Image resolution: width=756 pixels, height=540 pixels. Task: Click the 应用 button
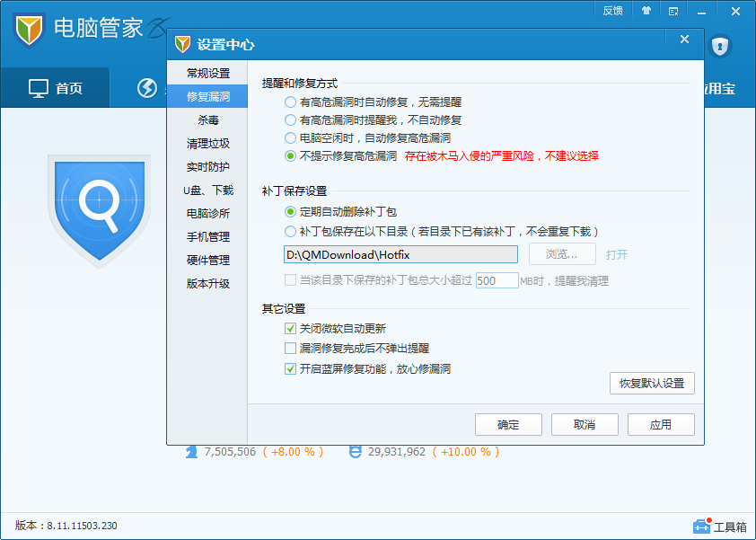(x=661, y=425)
